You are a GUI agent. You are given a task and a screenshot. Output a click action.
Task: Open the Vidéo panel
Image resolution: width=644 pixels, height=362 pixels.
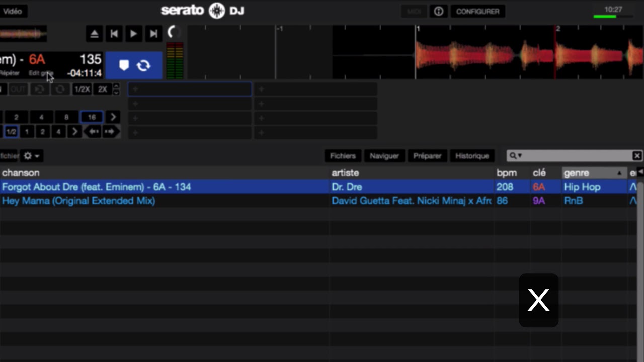13,11
